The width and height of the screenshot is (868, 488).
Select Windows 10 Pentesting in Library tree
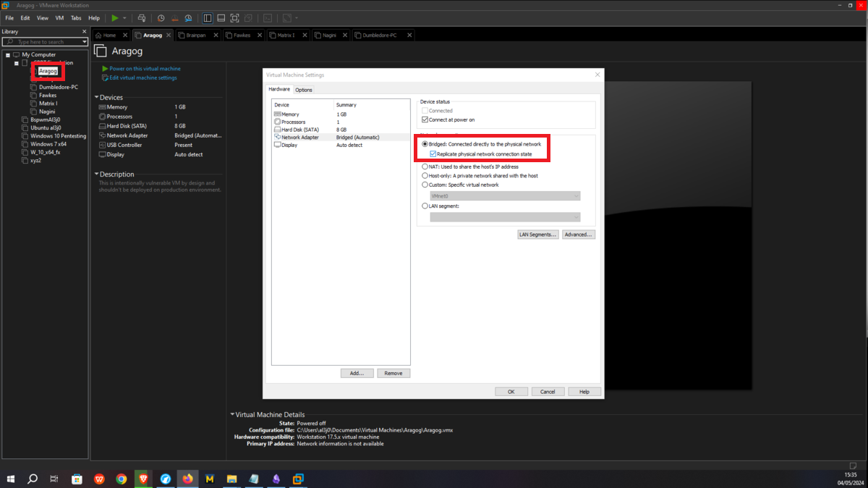pos(58,135)
